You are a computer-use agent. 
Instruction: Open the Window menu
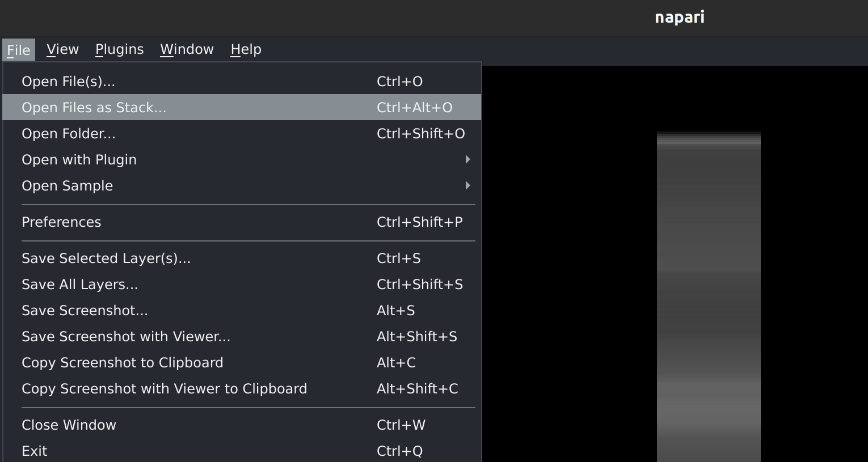pyautogui.click(x=187, y=50)
